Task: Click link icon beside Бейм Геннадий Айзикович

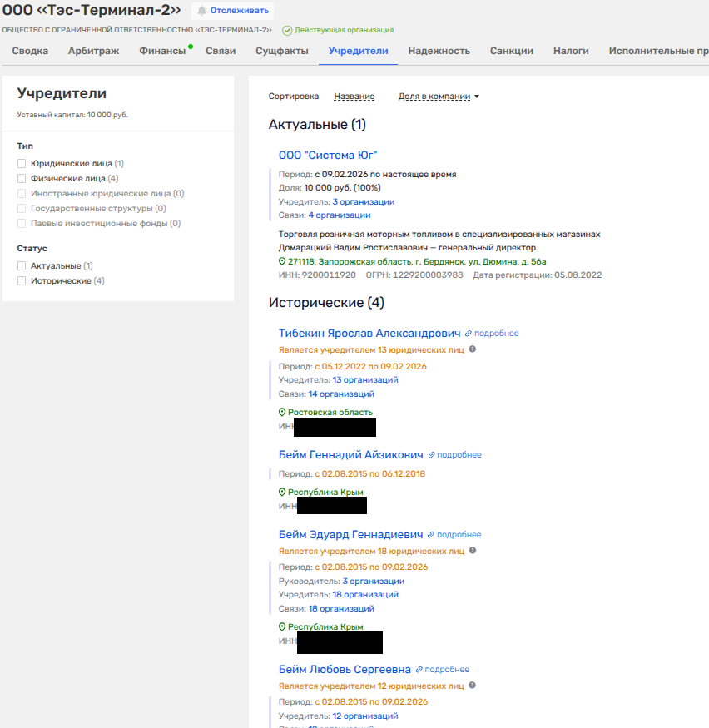Action: pyautogui.click(x=431, y=455)
